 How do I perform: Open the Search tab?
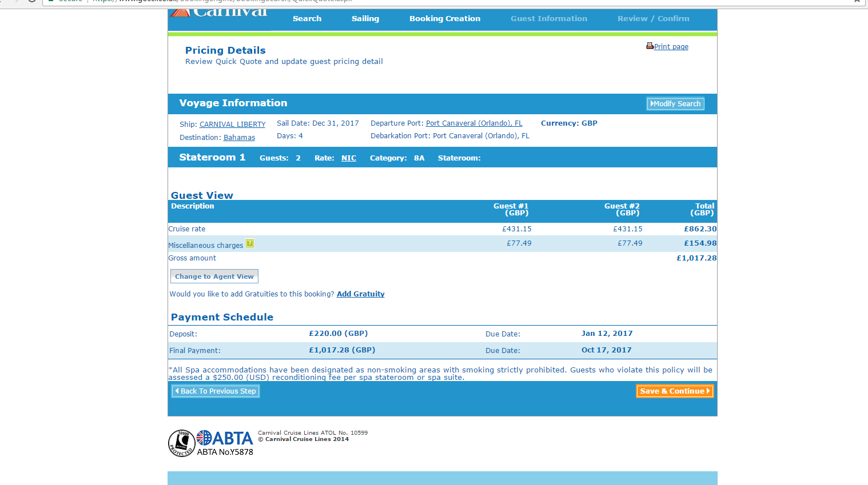tap(307, 19)
